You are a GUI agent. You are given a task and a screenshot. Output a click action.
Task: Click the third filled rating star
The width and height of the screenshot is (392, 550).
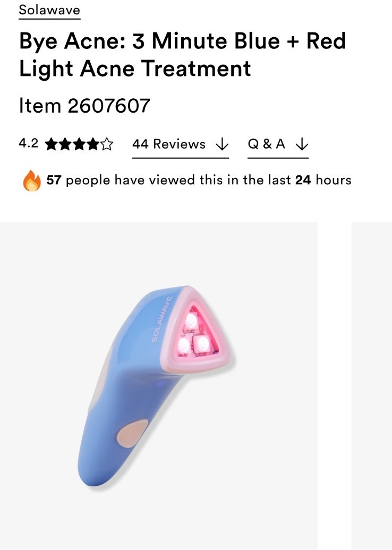click(x=79, y=144)
